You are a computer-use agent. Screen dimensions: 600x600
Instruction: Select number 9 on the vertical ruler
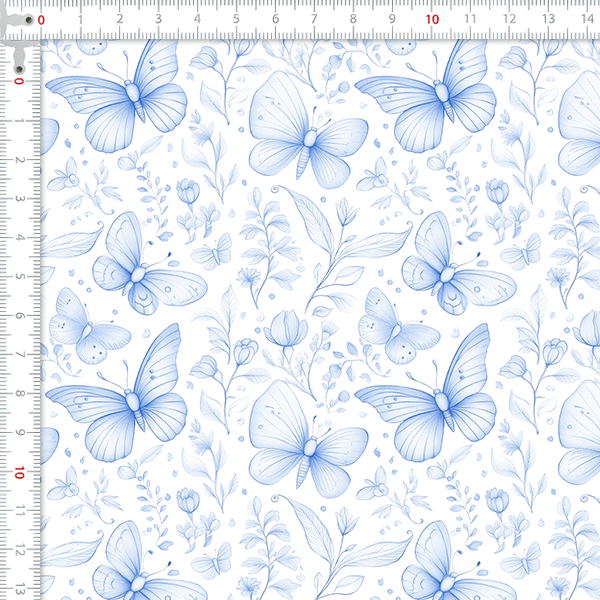pyautogui.click(x=19, y=433)
